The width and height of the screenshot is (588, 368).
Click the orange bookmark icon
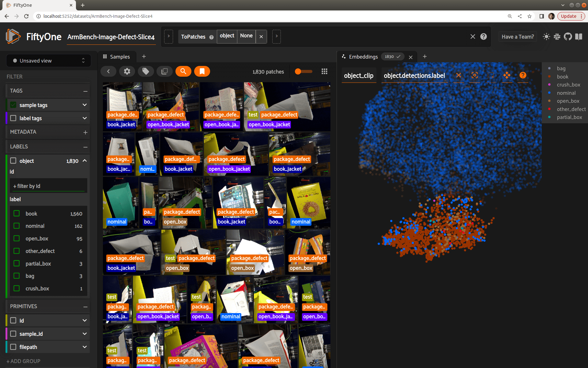(x=202, y=71)
